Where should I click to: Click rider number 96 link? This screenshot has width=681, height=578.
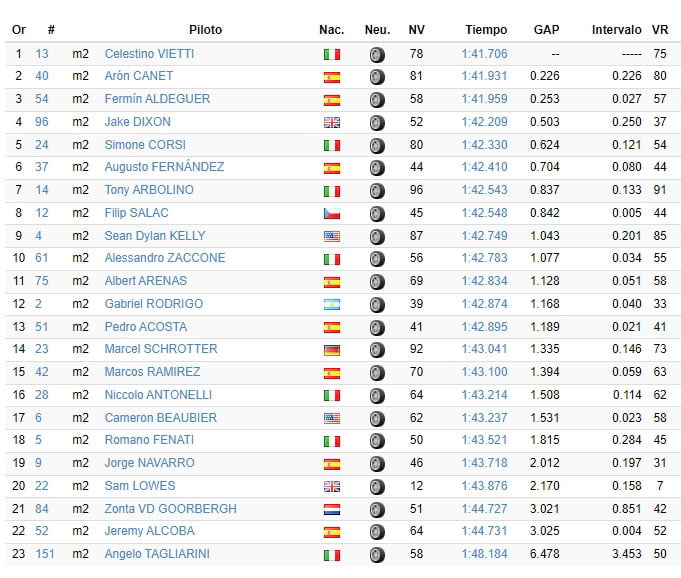(42, 122)
